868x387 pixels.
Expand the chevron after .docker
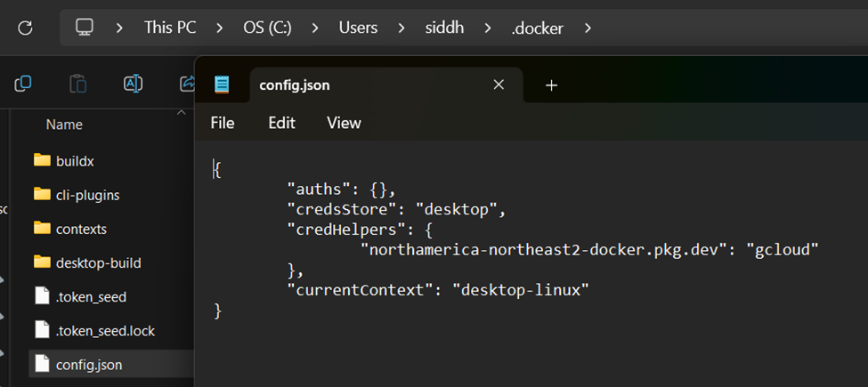588,28
